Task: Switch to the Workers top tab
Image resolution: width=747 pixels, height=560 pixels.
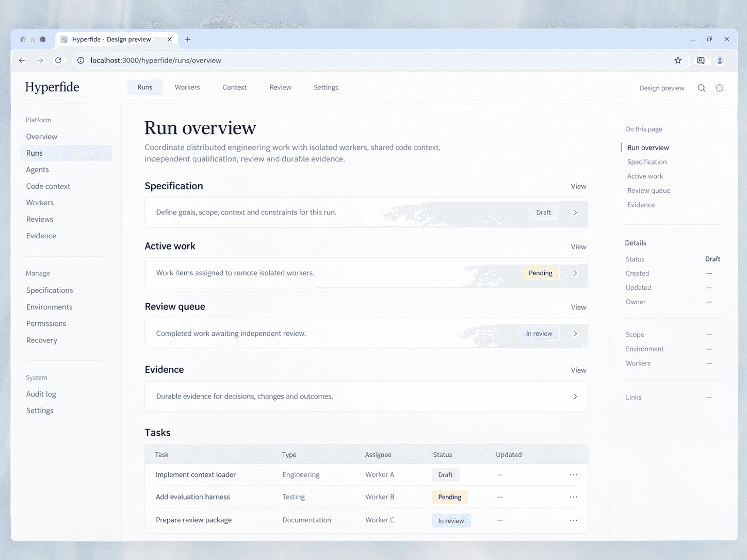Action: coord(187,87)
